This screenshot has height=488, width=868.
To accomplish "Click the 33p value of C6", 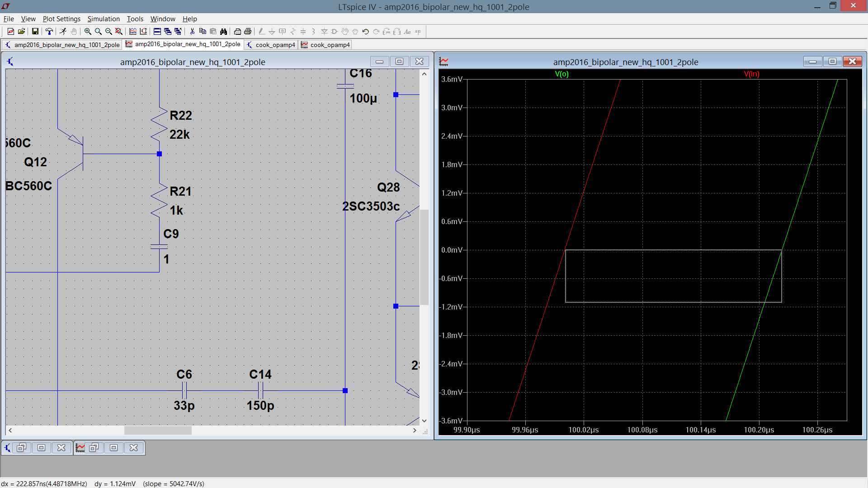I will point(184,406).
